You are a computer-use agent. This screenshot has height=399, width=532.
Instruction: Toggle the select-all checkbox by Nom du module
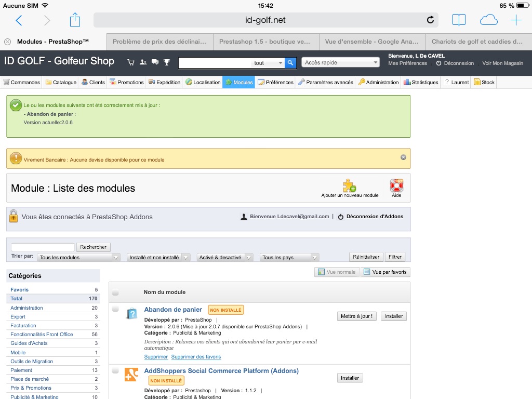point(115,292)
